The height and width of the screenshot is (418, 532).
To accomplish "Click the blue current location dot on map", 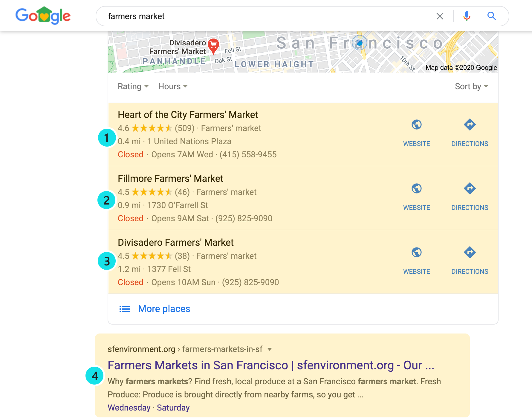I will click(360, 43).
